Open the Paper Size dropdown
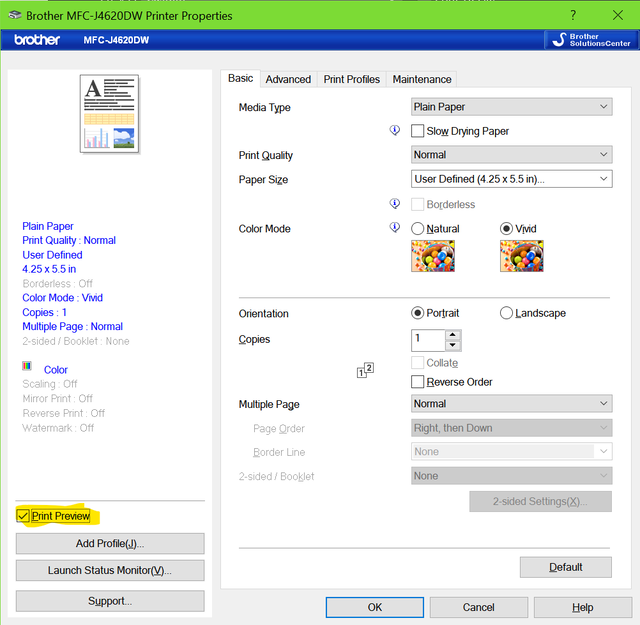Image resolution: width=640 pixels, height=625 pixels. pyautogui.click(x=511, y=179)
